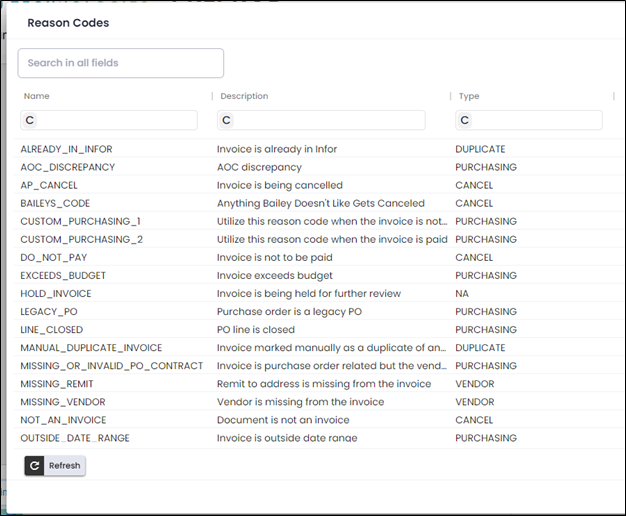Sort by the Type column header
Viewport: 626px width, 516px height.
469,96
